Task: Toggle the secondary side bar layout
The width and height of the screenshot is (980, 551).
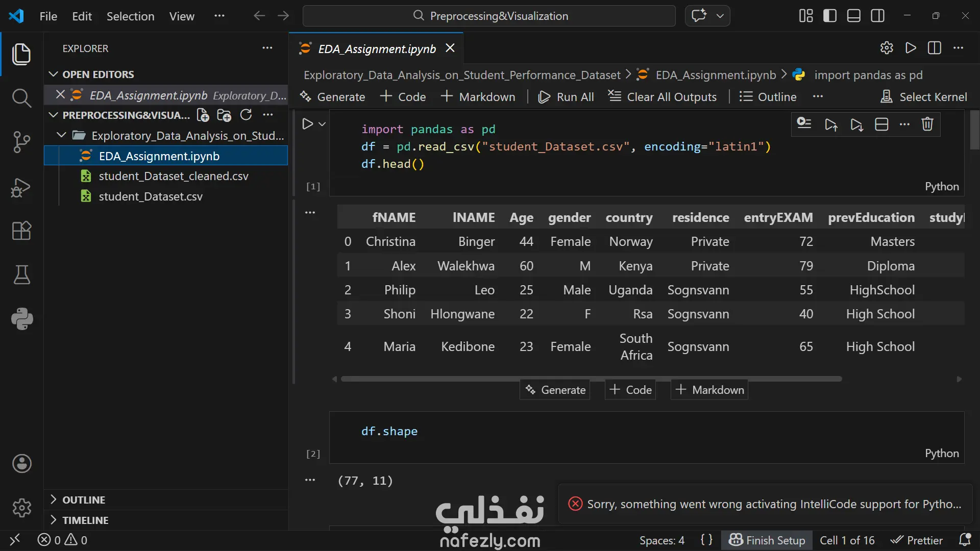Action: pos(878,16)
